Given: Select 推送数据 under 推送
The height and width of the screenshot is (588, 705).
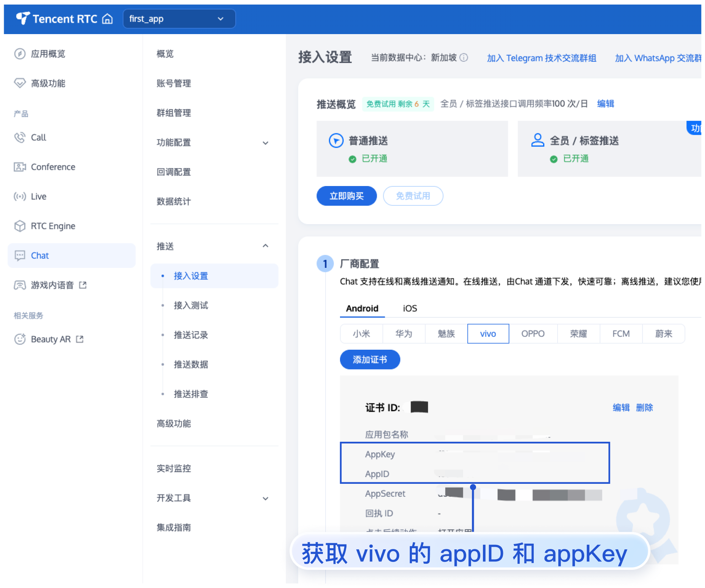Looking at the screenshot, I should point(191,364).
